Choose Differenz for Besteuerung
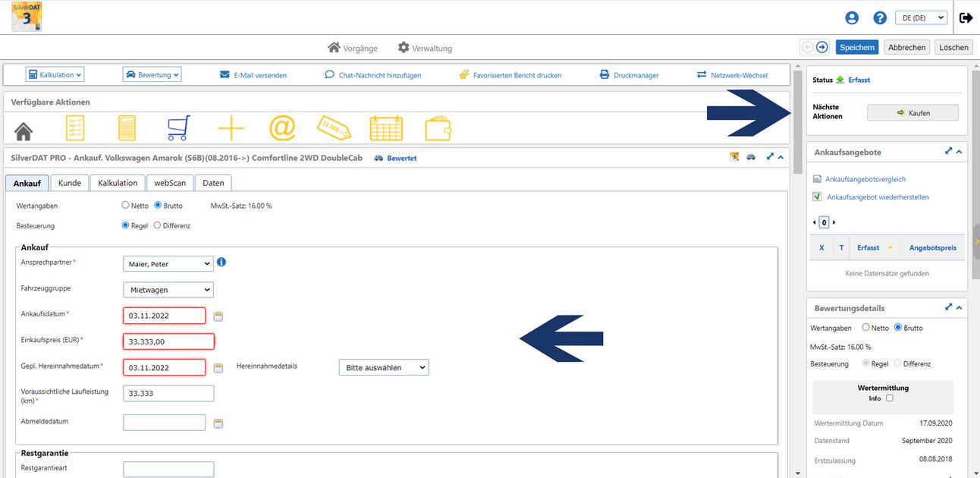 (157, 225)
